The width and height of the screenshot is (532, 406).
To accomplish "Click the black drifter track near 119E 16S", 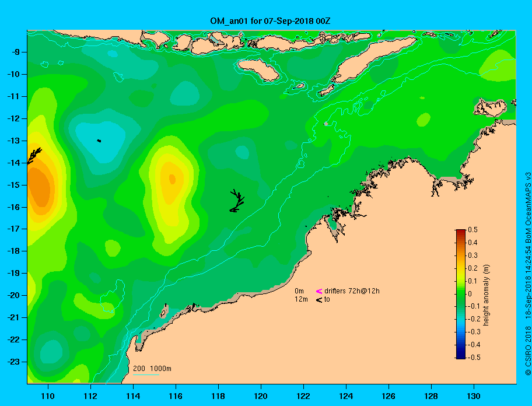I will (x=237, y=201).
